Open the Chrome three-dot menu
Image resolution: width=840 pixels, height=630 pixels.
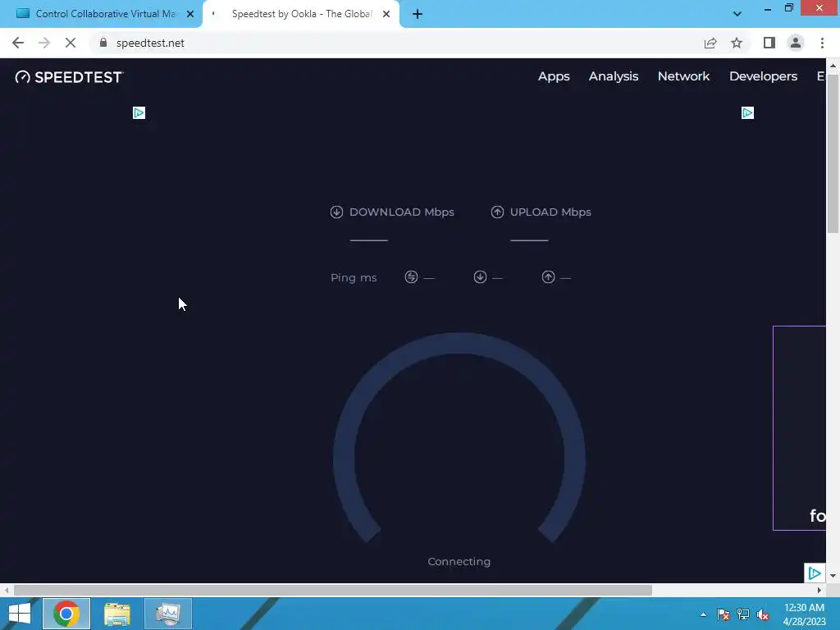click(822, 43)
